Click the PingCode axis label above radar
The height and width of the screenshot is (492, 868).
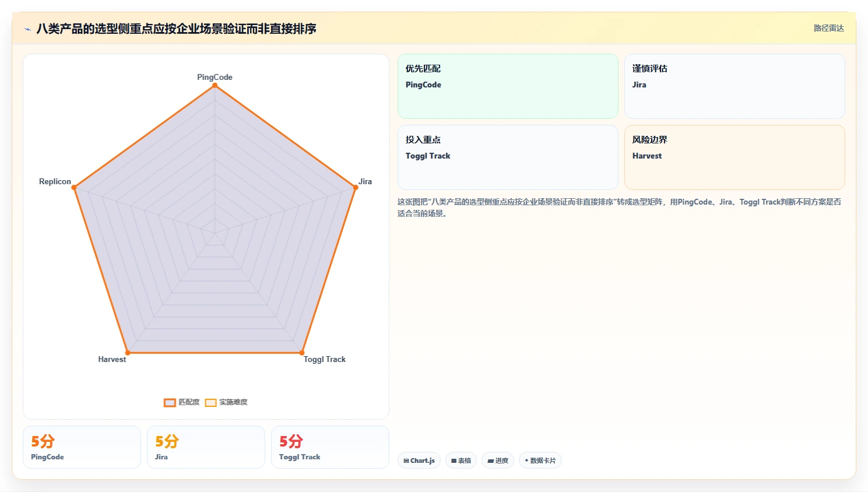[215, 77]
